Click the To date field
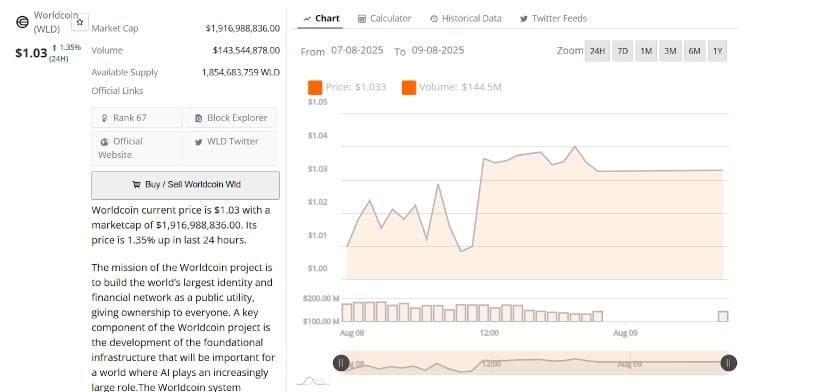This screenshot has width=825, height=392. [438, 51]
